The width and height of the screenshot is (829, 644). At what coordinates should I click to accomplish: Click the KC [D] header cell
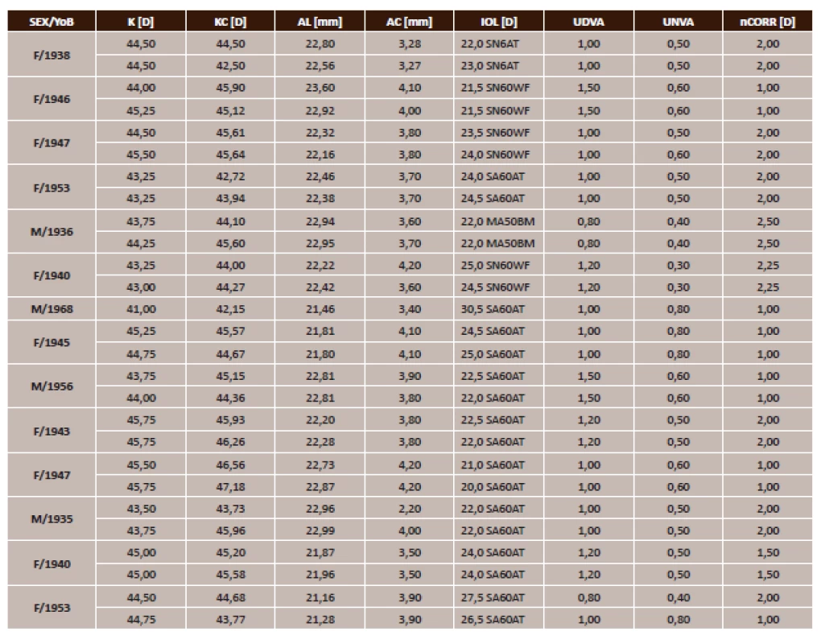click(x=230, y=22)
